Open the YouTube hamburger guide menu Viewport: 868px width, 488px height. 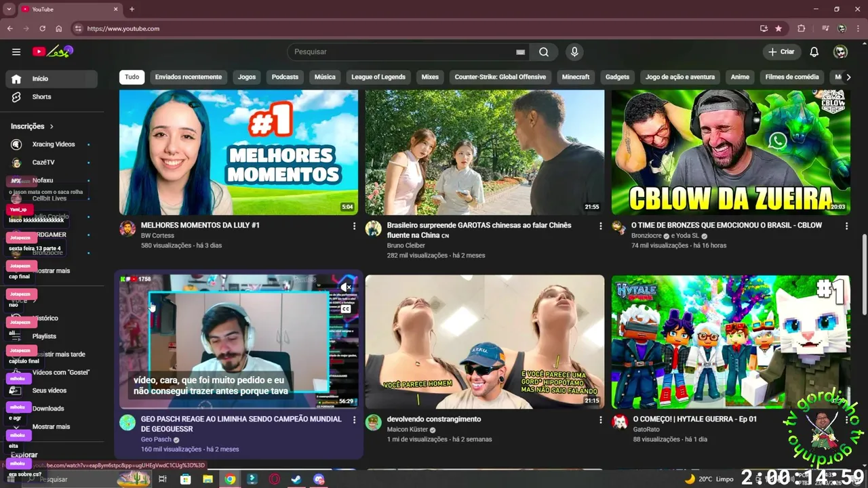tap(16, 52)
